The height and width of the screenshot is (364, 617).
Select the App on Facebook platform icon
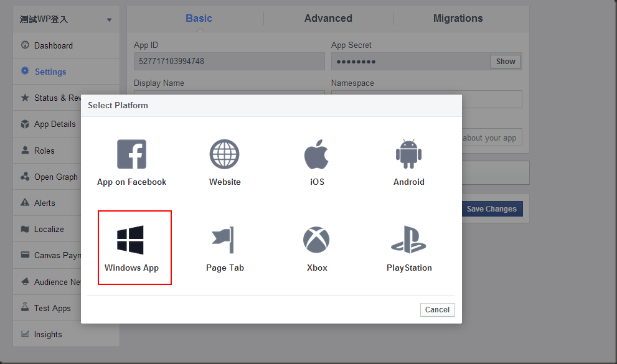click(131, 154)
